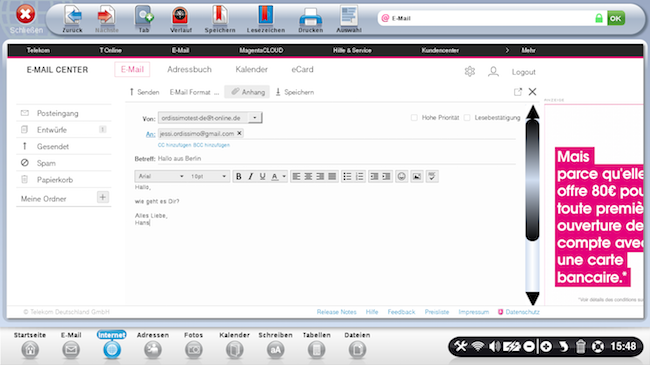The image size is (650, 365).
Task: Insert an emoticon using the smiley icon
Action: point(401,177)
